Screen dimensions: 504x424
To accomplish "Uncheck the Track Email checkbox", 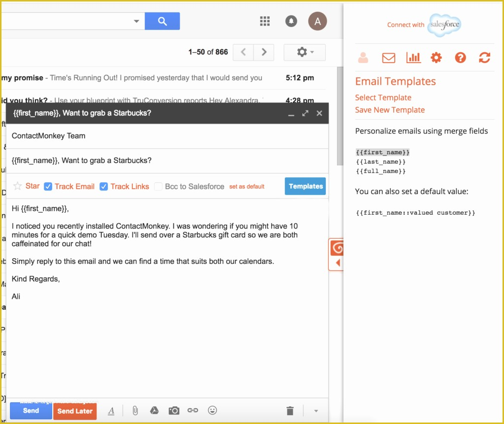I will tap(48, 187).
